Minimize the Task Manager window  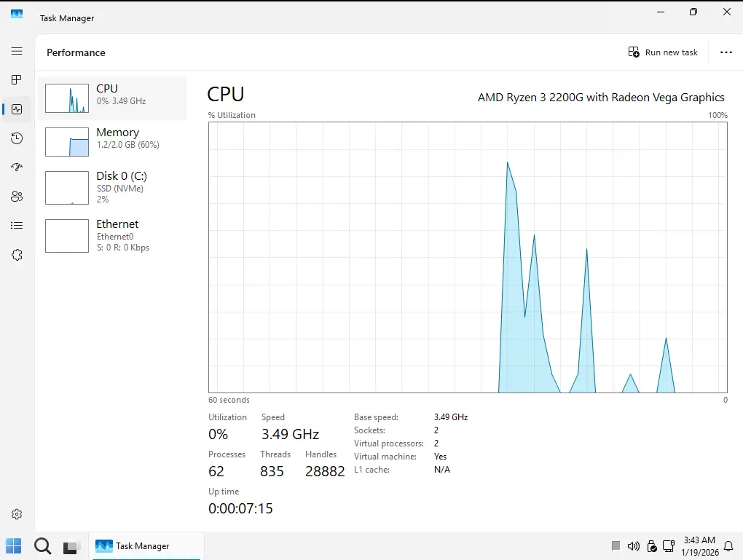click(661, 12)
